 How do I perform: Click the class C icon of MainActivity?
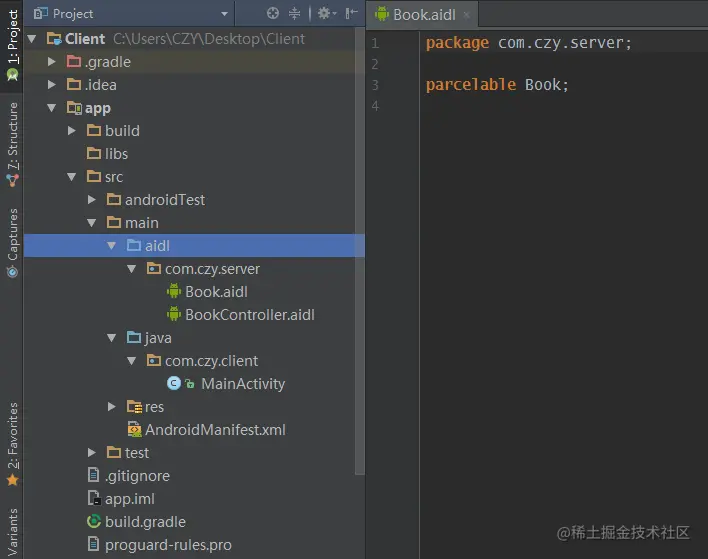[174, 383]
